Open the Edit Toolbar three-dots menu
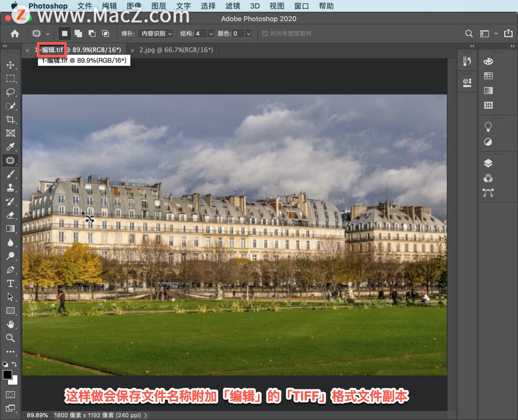 click(10, 352)
